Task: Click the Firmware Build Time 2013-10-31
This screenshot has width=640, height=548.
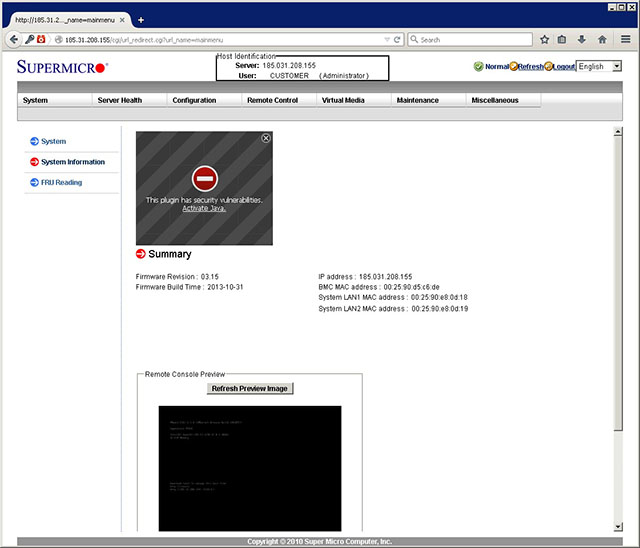Action: coord(225,287)
